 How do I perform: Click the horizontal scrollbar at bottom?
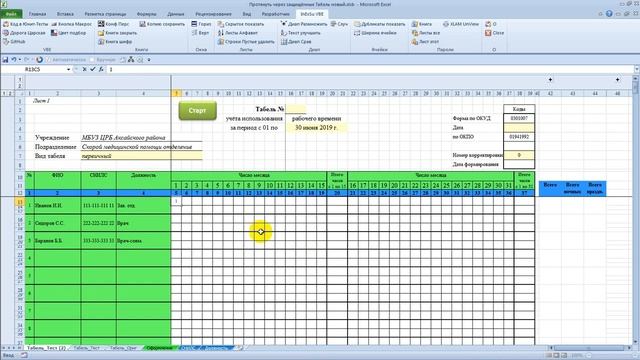click(588, 348)
